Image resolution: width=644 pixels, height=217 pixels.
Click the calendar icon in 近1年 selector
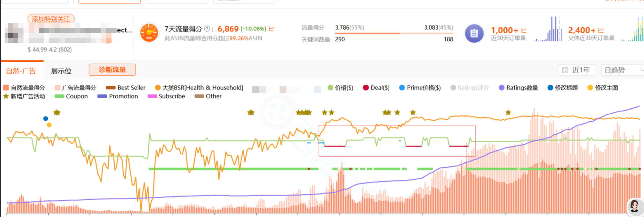click(x=565, y=70)
